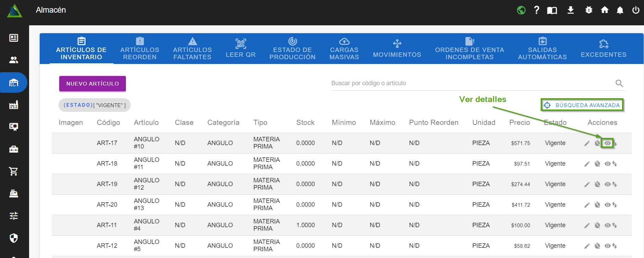Click the green globe language icon
The image size is (644, 258).
(x=521, y=10)
